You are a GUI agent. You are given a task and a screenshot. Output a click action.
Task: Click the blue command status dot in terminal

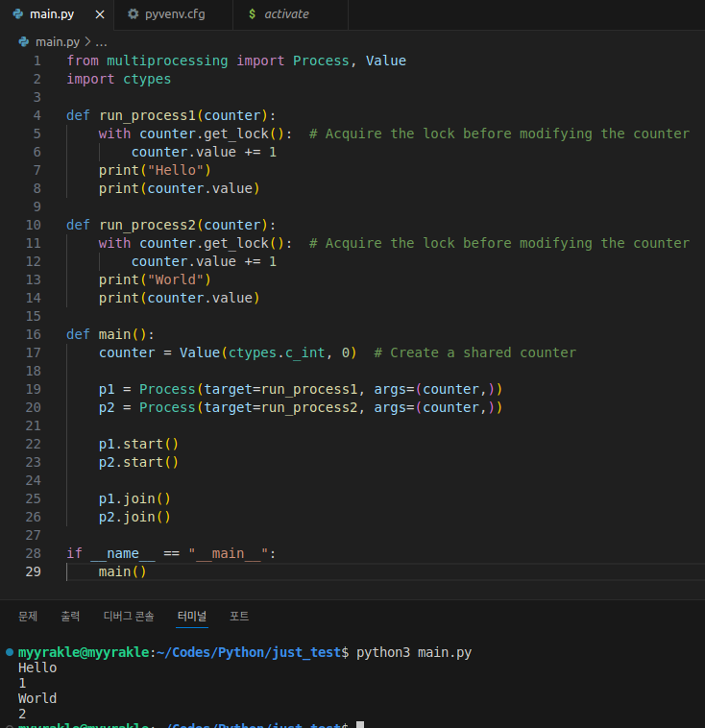point(10,652)
